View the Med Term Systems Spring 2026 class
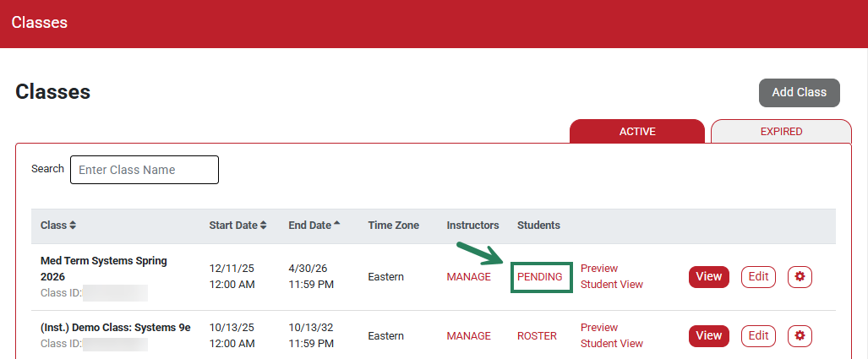868x359 pixels. point(709,276)
